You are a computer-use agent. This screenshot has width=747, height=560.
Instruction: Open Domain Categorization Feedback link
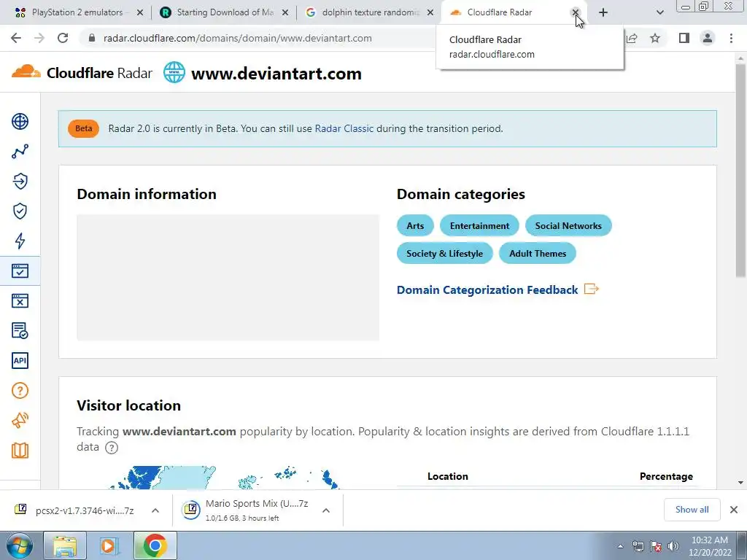[x=498, y=289]
